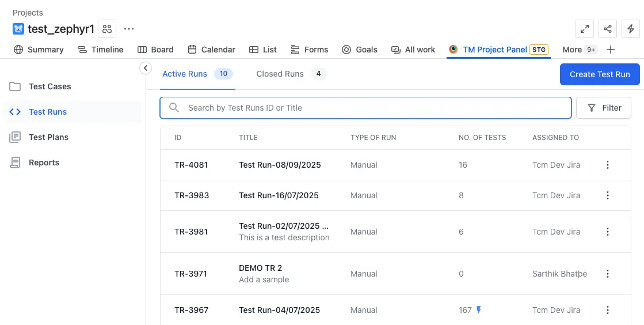644x325 pixels.
Task: Focus the Search by Test Runs ID field
Action: 365,108
